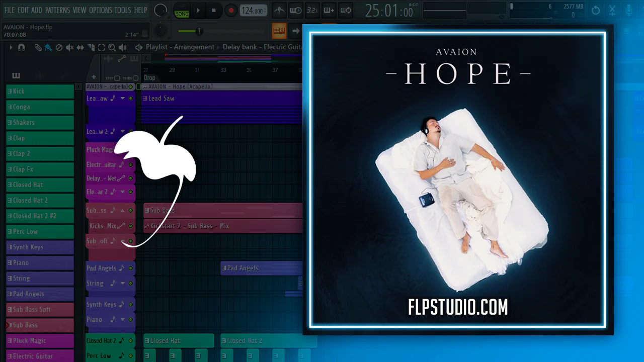The height and width of the screenshot is (362, 644).
Task: Expand the Piano track arrow
Action: tap(122, 320)
